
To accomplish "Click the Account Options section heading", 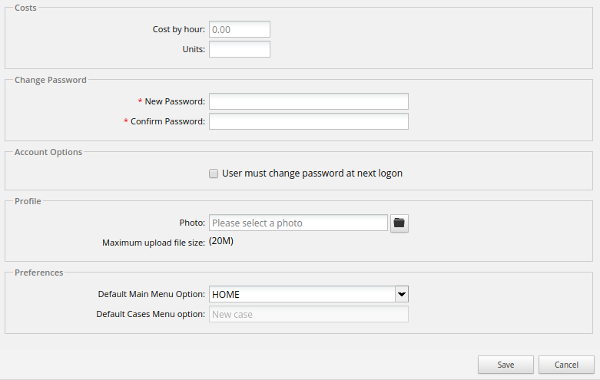I will [48, 152].
